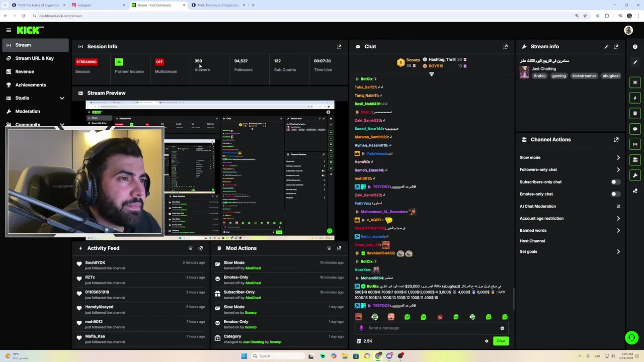The image size is (644, 362).
Task: Toggle the chat bubble widget in right sidebar
Action: [x=635, y=129]
